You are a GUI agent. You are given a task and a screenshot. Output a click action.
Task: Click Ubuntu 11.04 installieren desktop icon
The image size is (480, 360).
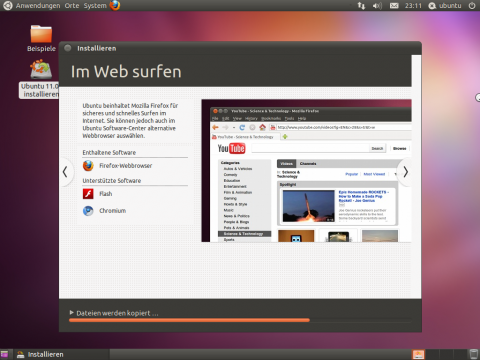pos(40,79)
